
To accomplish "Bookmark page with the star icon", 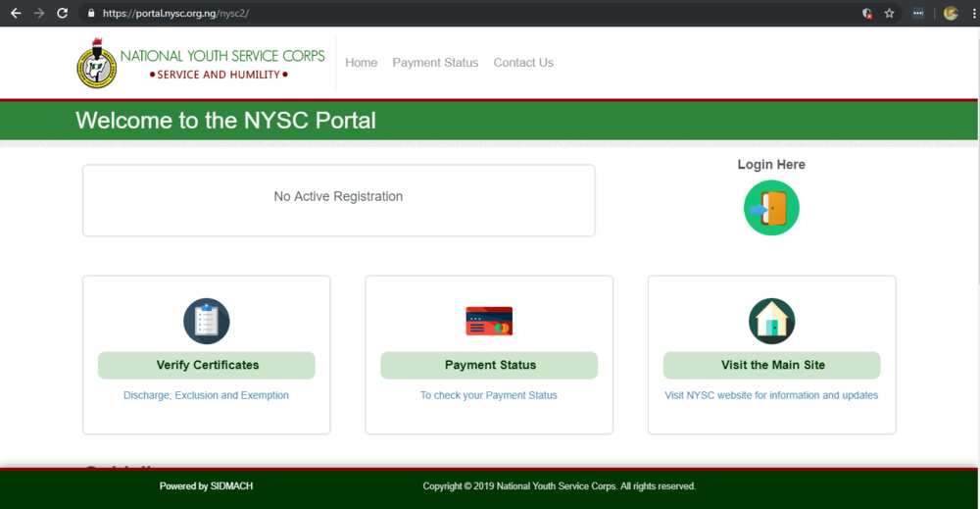I will (x=890, y=13).
